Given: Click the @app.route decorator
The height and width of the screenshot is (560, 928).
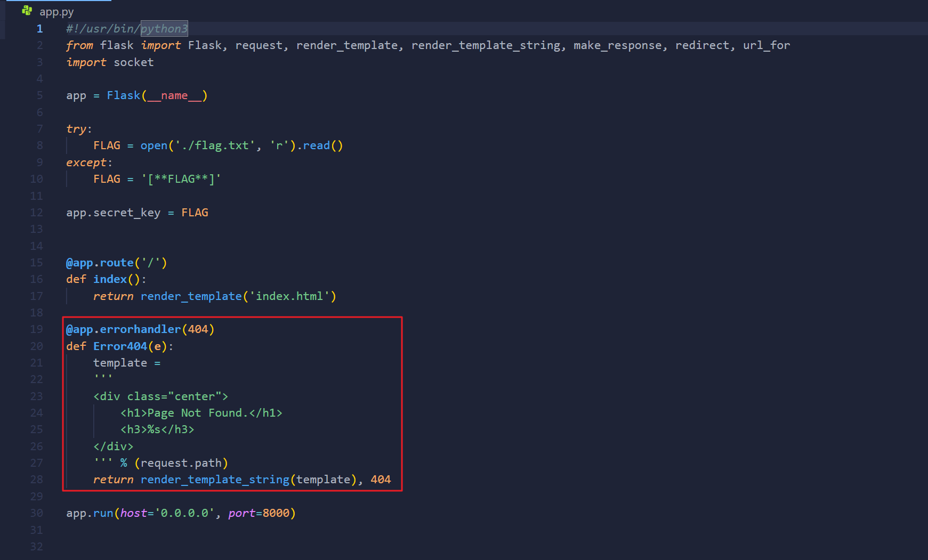Looking at the screenshot, I should point(100,263).
